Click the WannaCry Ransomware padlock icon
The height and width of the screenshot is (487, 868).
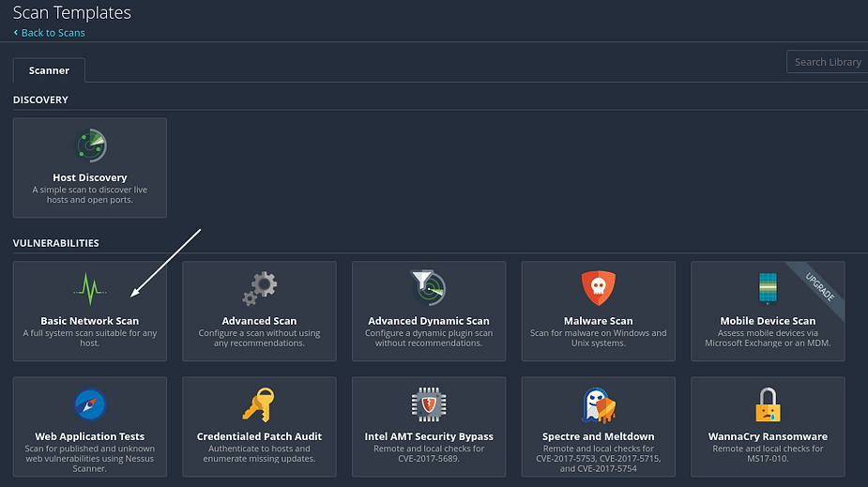[767, 404]
